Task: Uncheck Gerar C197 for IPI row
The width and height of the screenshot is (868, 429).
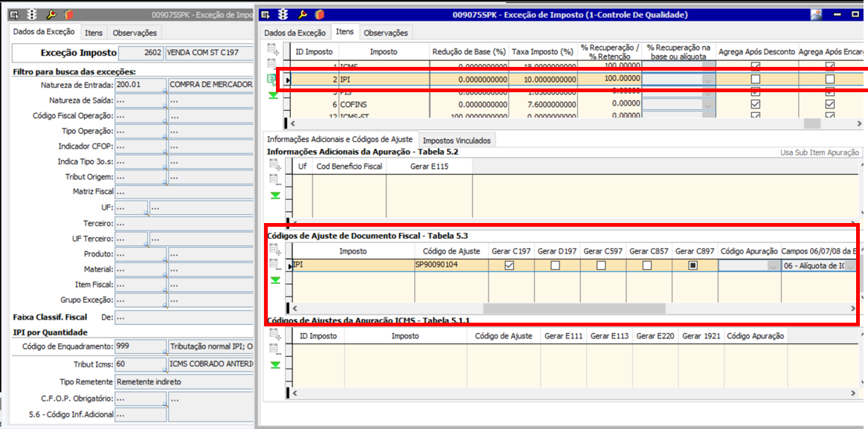Action: (x=509, y=265)
